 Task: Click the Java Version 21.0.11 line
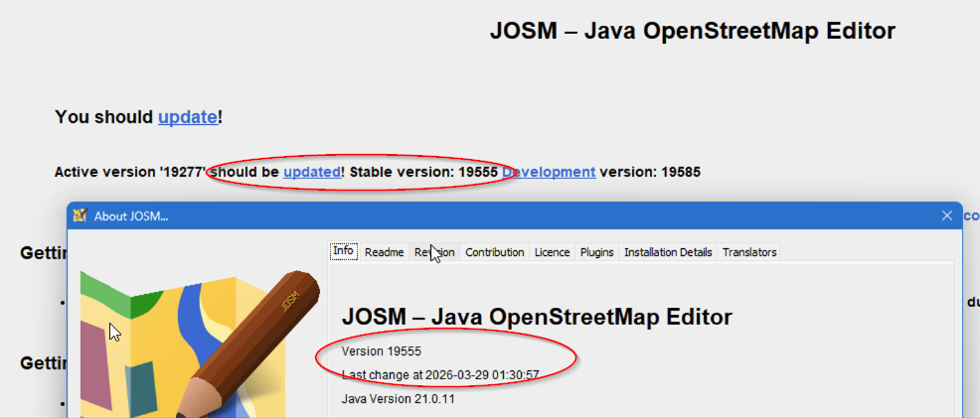pyautogui.click(x=399, y=399)
